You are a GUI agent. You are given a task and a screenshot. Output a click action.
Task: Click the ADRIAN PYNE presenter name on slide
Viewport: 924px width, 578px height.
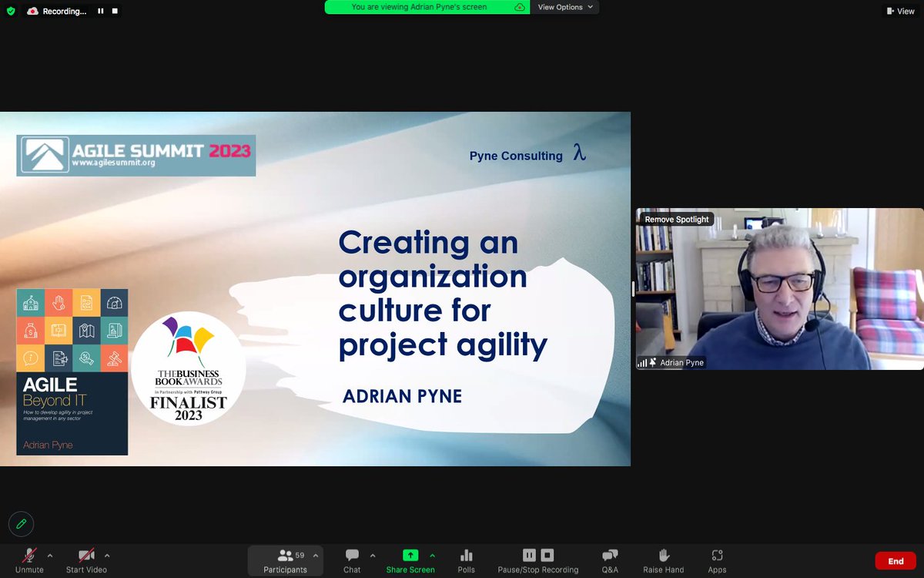(x=402, y=396)
